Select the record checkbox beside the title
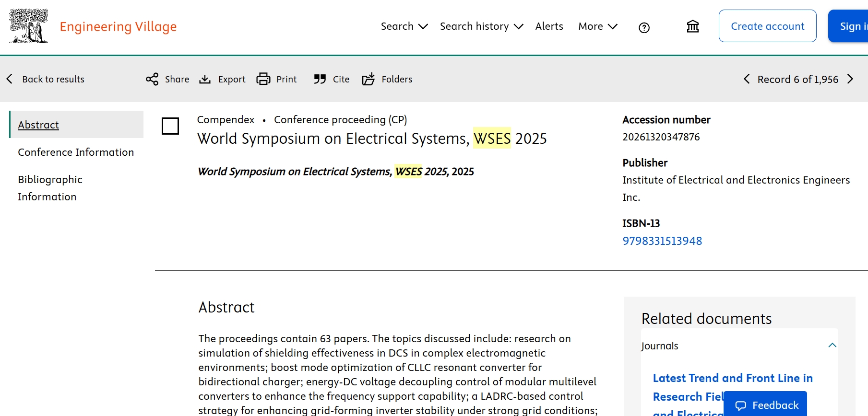 point(170,126)
